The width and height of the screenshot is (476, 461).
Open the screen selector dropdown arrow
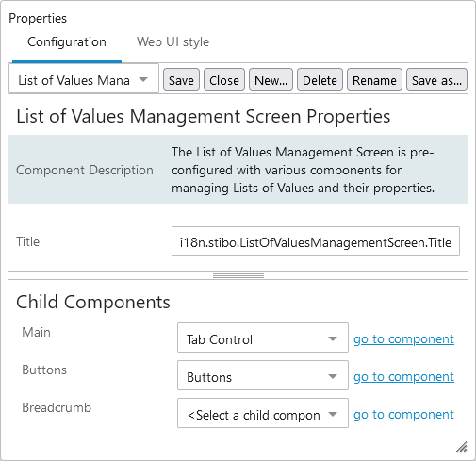pyautogui.click(x=143, y=80)
